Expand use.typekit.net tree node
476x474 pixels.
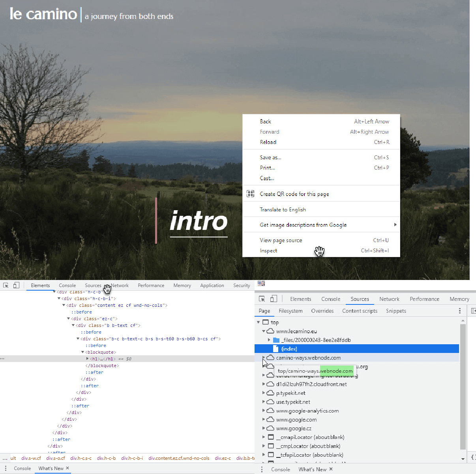coord(264,401)
